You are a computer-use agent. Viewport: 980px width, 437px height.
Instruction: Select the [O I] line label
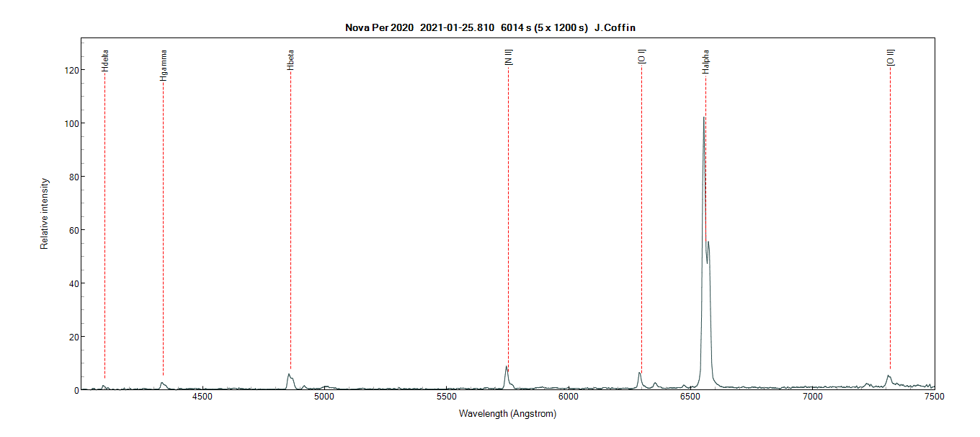(x=642, y=56)
